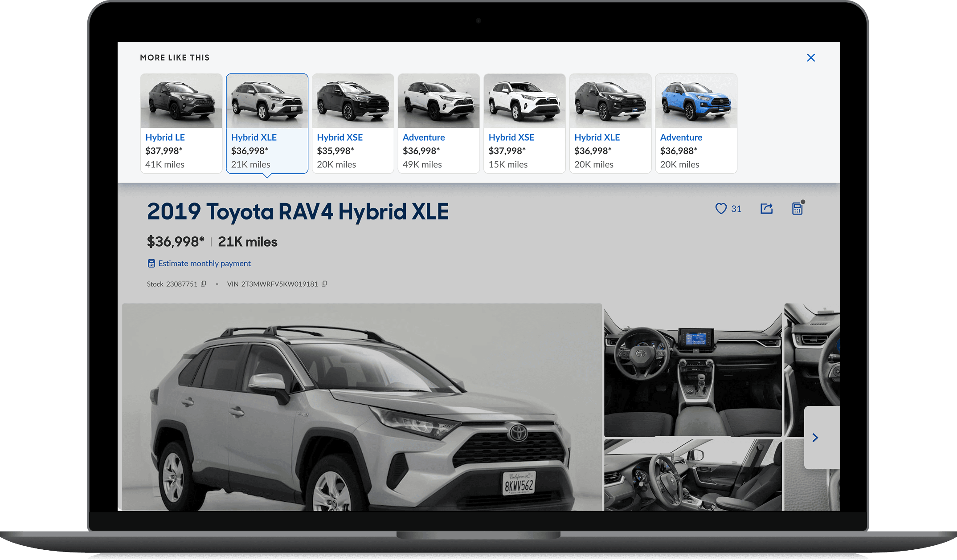Image resolution: width=957 pixels, height=560 pixels.
Task: Toggle the Hybrid XSE $37,998 trim selection
Action: [x=522, y=123]
